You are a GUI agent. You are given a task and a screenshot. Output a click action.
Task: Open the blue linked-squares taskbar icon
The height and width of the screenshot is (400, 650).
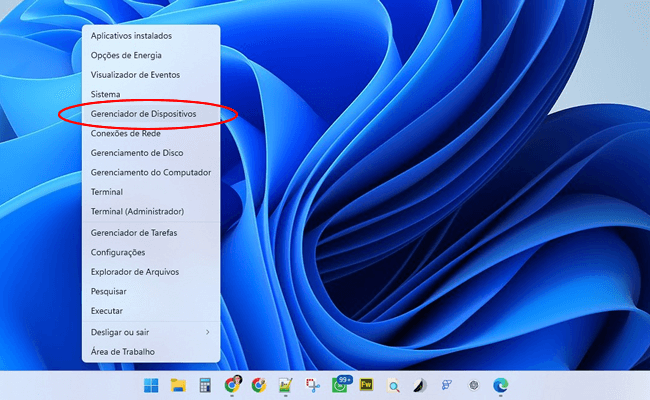[x=447, y=385]
